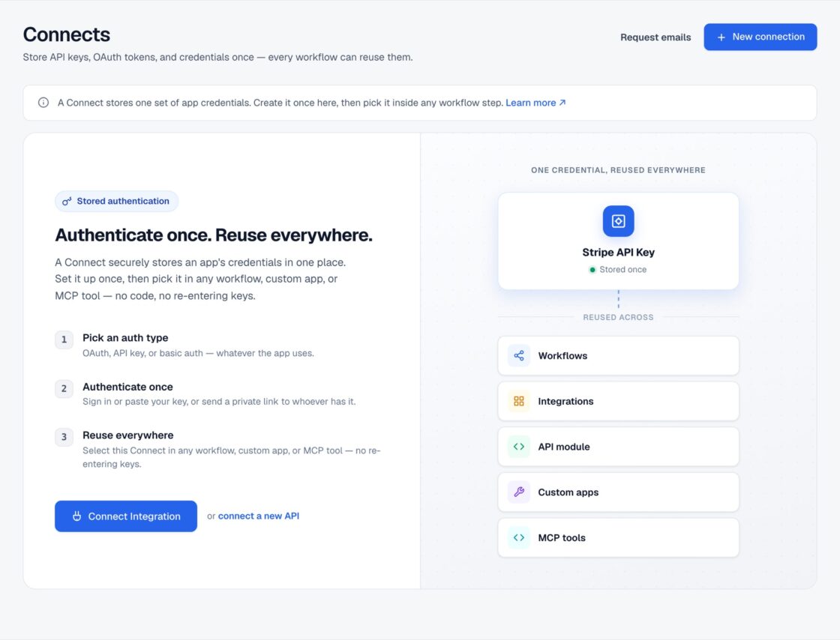The width and height of the screenshot is (840, 640).
Task: Click the Stored authentication badge
Action: pyautogui.click(x=116, y=201)
